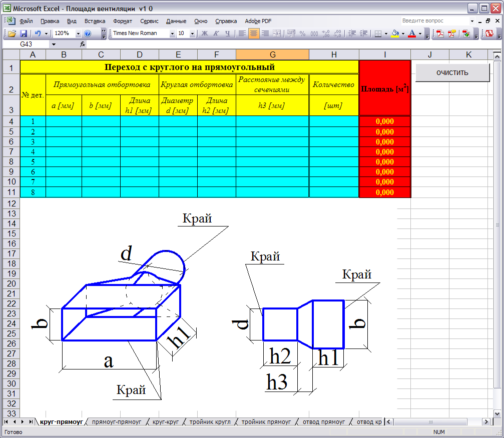Switch to отвод прямоуг sheet tab
Image resolution: width=504 pixels, height=438 pixels.
[x=324, y=422]
